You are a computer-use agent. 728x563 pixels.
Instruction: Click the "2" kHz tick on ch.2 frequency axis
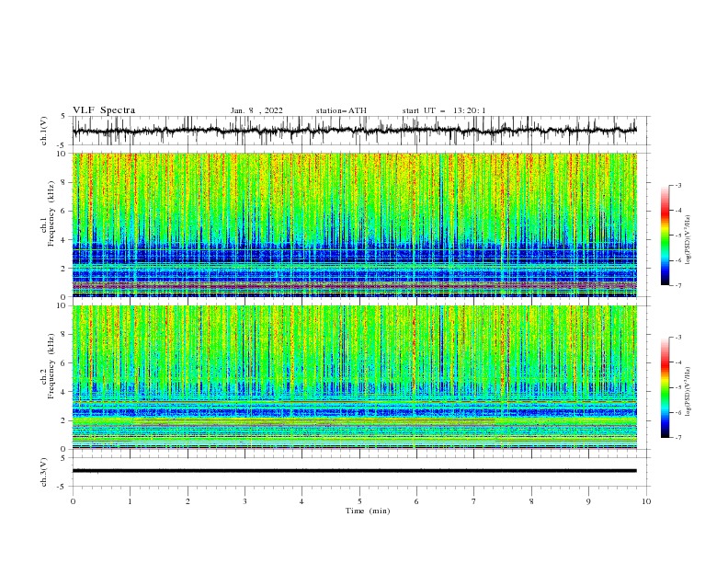[x=64, y=420]
